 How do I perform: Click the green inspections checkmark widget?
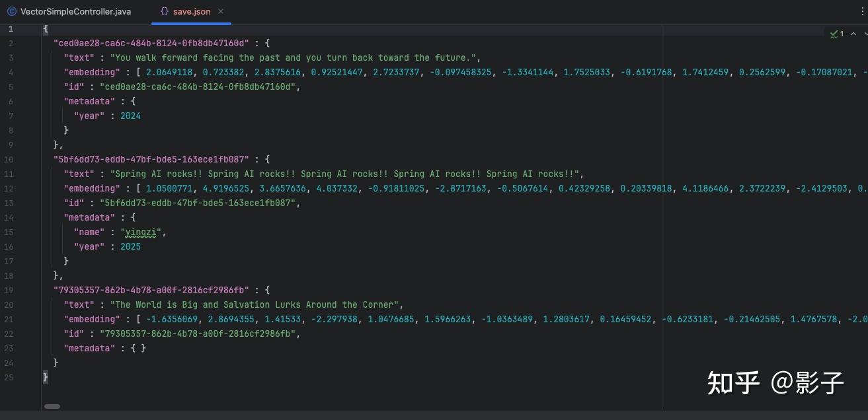coord(834,34)
